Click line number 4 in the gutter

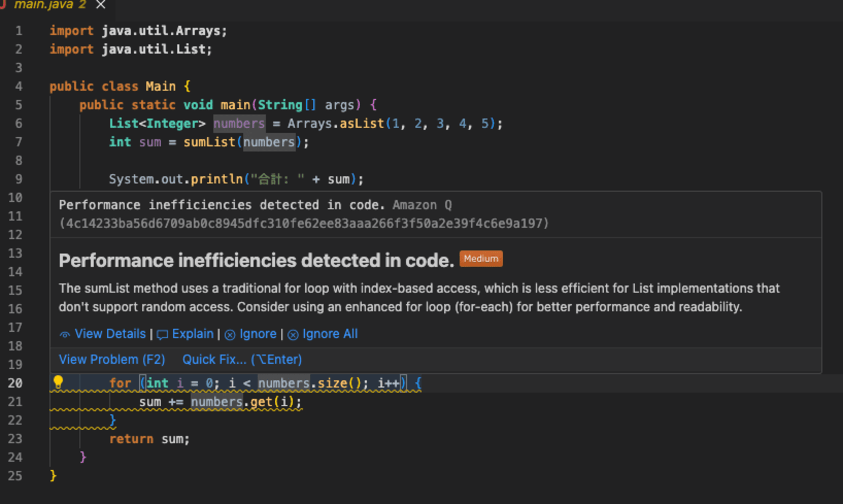coord(19,86)
